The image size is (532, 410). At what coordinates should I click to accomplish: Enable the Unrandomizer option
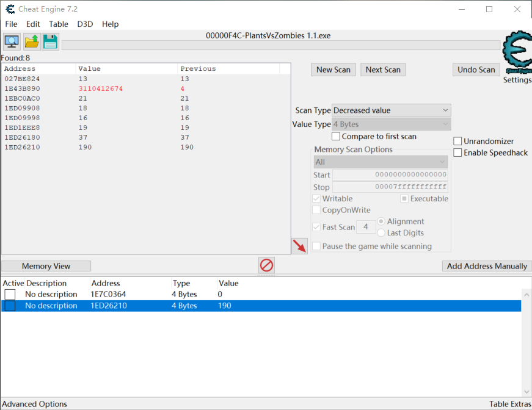[457, 141]
